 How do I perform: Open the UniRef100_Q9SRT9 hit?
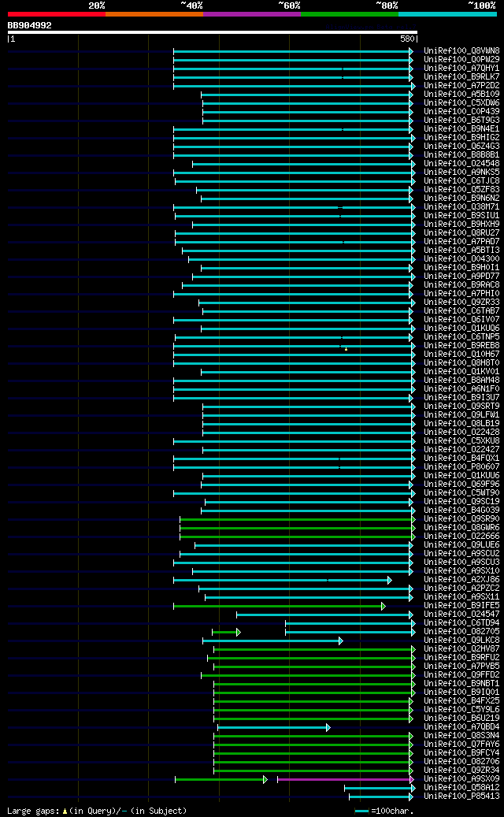461,407
